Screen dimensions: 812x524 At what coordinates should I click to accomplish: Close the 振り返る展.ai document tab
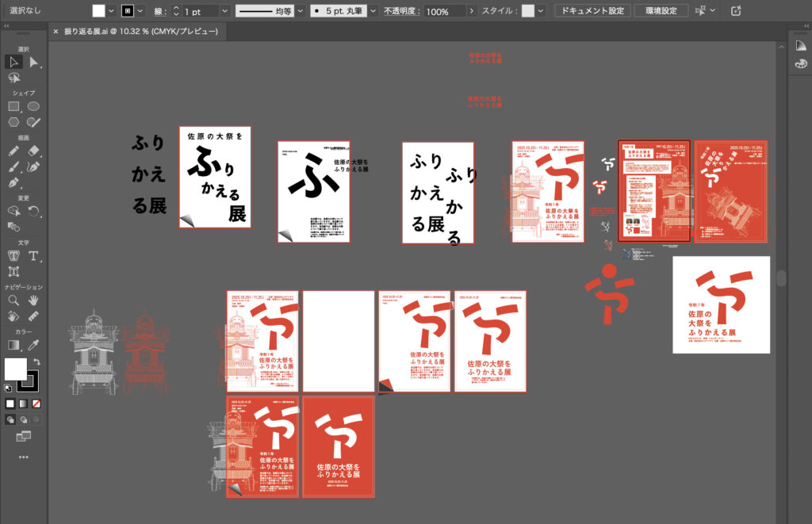pos(56,32)
